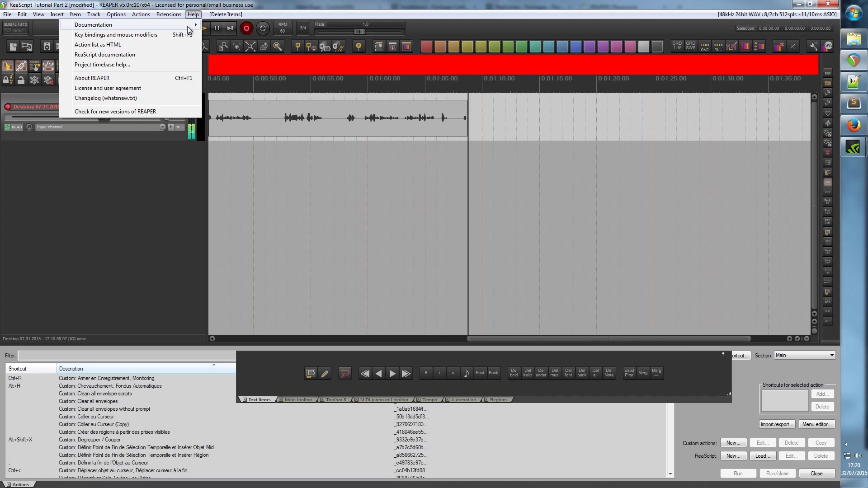Click the fast-forward double arrow in Text Items toolbar
Viewport: 868px width, 488px height.
coord(406,373)
